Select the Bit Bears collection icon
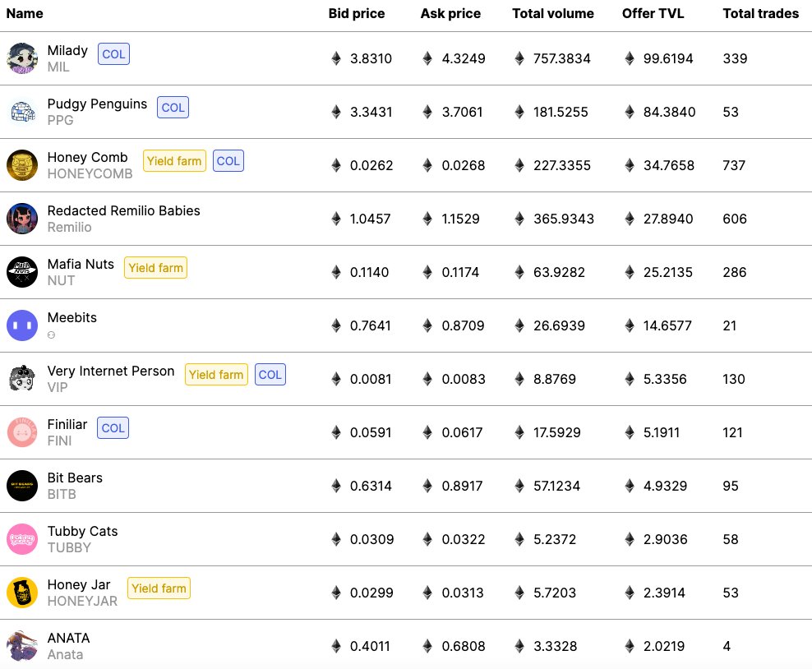The width and height of the screenshot is (812, 669). pos(22,486)
